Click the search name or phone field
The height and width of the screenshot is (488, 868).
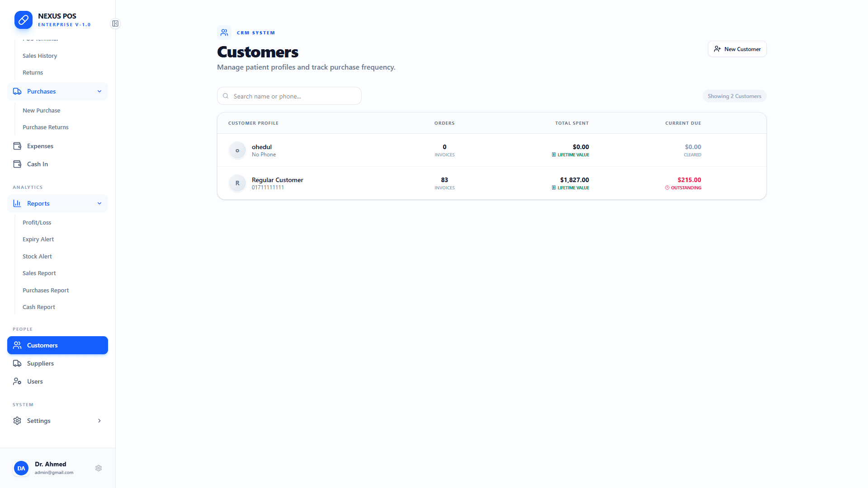289,96
